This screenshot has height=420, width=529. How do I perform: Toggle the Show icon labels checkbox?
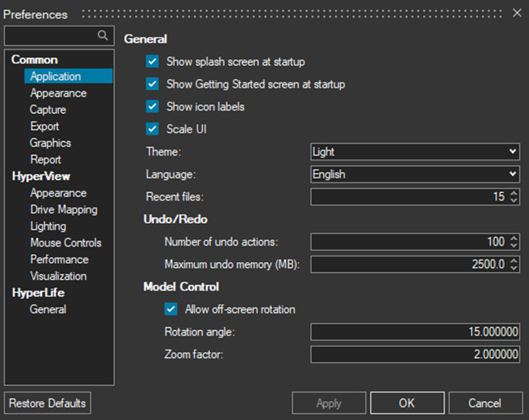coord(152,106)
